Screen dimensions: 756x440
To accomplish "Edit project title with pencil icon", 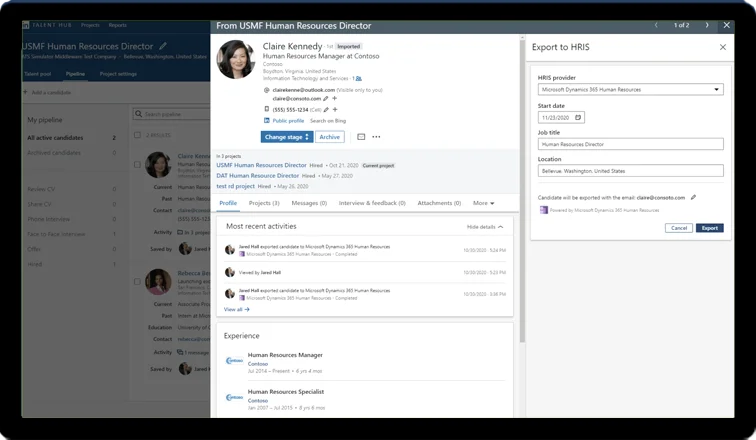I will [x=163, y=47].
